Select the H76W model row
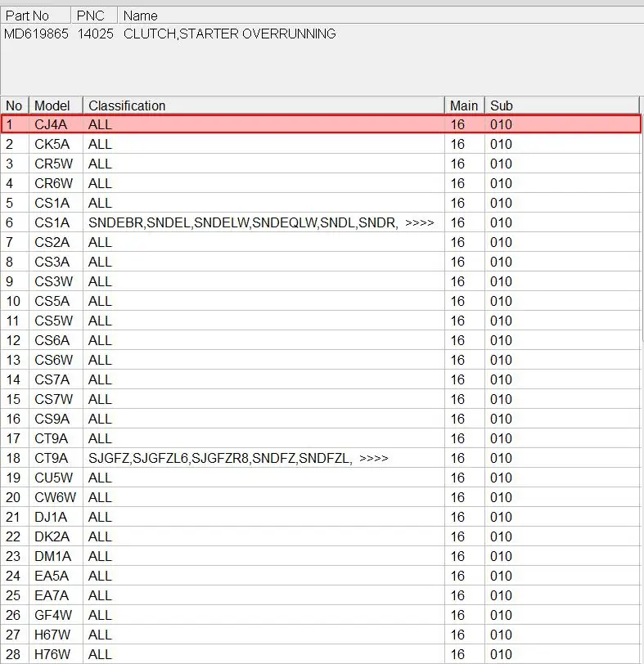 [x=321, y=654]
